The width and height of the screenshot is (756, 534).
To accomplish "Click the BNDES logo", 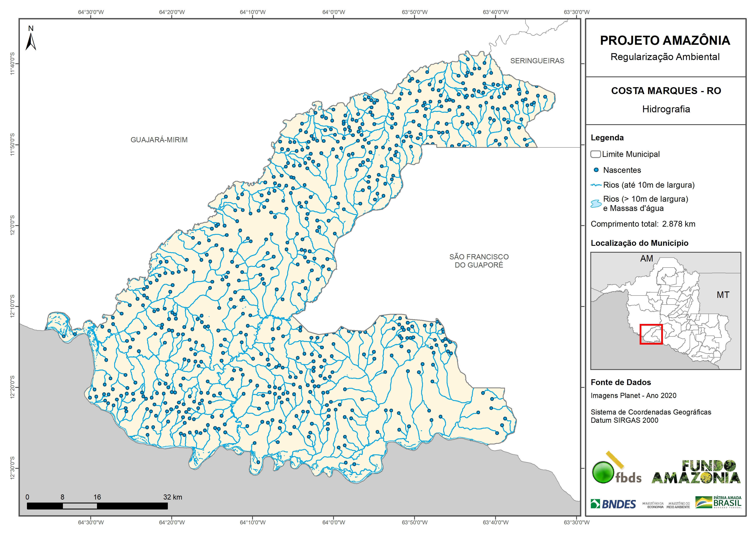I will (x=613, y=504).
